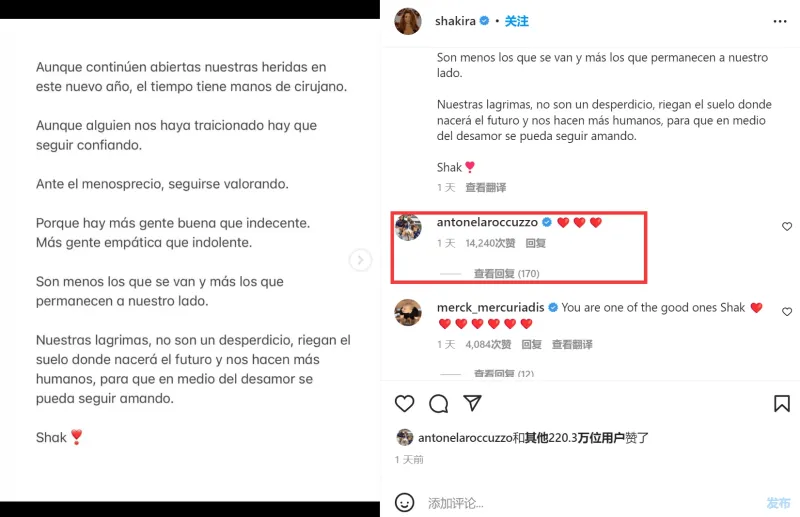Like merck_mercuriadis's comment

click(x=787, y=312)
